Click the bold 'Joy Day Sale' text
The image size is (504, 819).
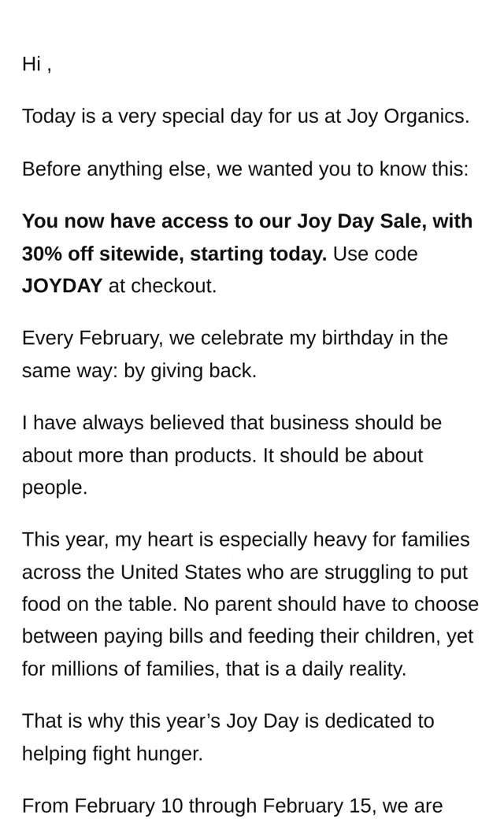coord(362,221)
